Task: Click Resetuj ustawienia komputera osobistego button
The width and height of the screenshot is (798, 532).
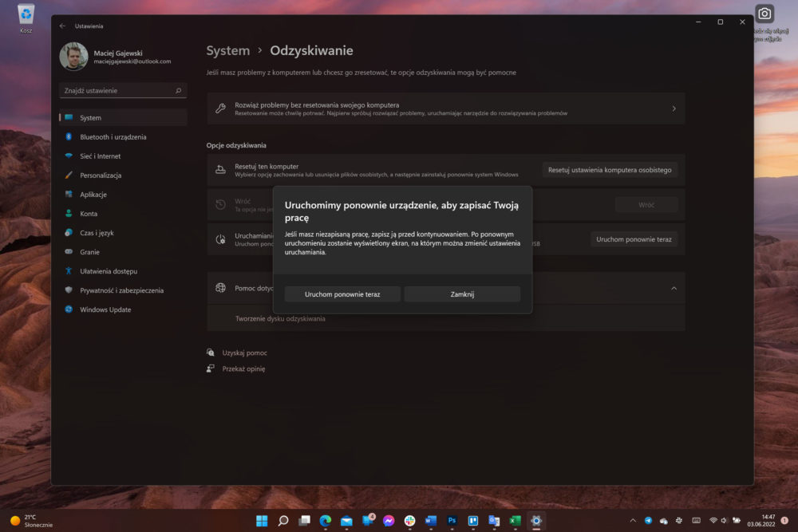Action: coord(610,170)
